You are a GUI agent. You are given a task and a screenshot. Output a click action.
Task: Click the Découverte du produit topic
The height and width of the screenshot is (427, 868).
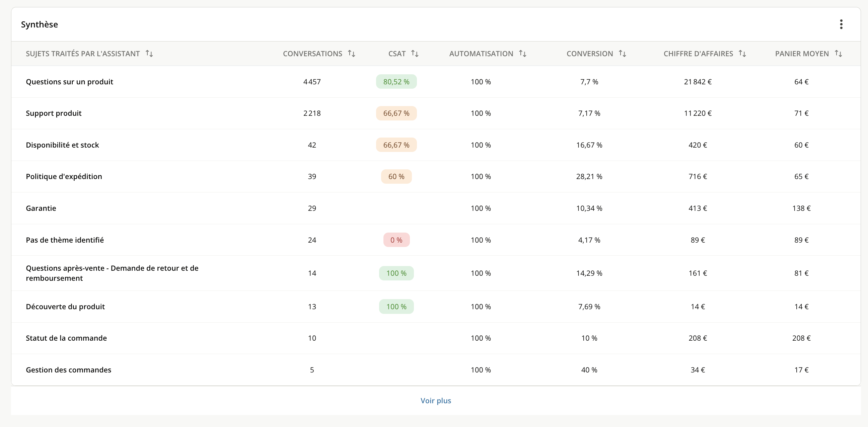tap(65, 307)
